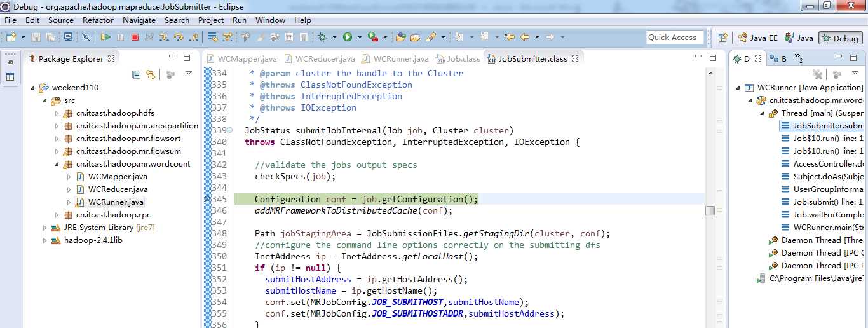The height and width of the screenshot is (328, 868).
Task: Switch to Java perspective
Action: click(799, 38)
